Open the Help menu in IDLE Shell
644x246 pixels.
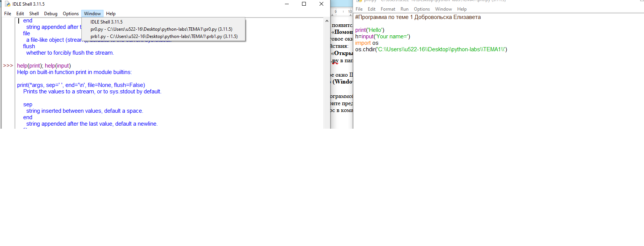[111, 14]
